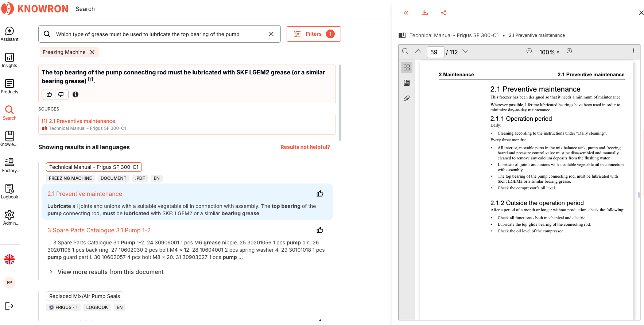Click the DOCUMENT tag
644x325 pixels.
tap(113, 178)
